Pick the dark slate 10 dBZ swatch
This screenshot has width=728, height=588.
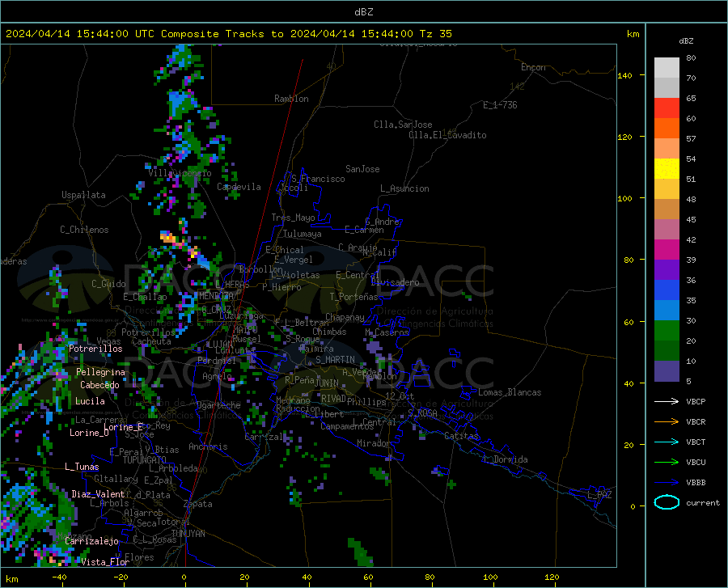point(667,370)
